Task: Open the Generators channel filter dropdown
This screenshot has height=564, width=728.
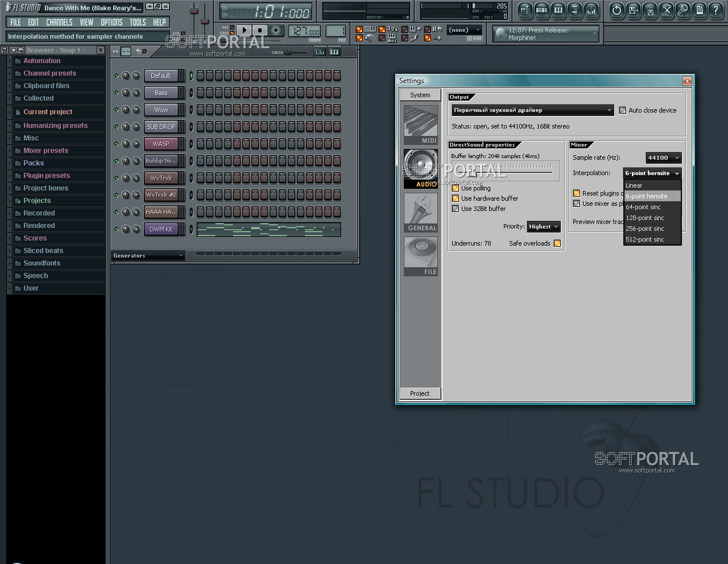Action: [x=148, y=256]
